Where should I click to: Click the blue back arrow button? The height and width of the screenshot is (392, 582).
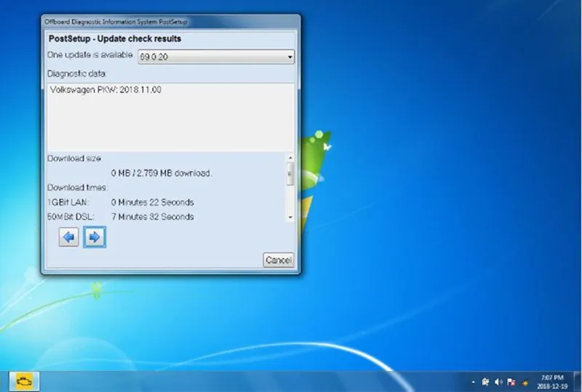[x=68, y=237]
